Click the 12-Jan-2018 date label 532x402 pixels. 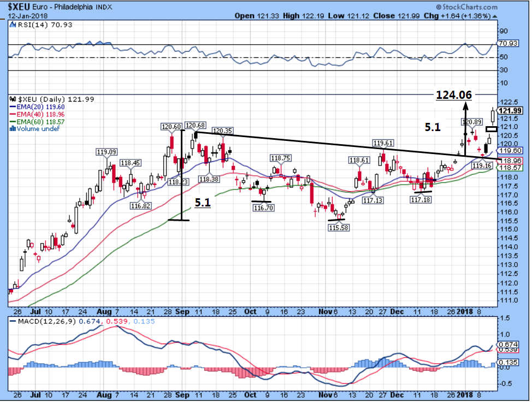pyautogui.click(x=28, y=16)
